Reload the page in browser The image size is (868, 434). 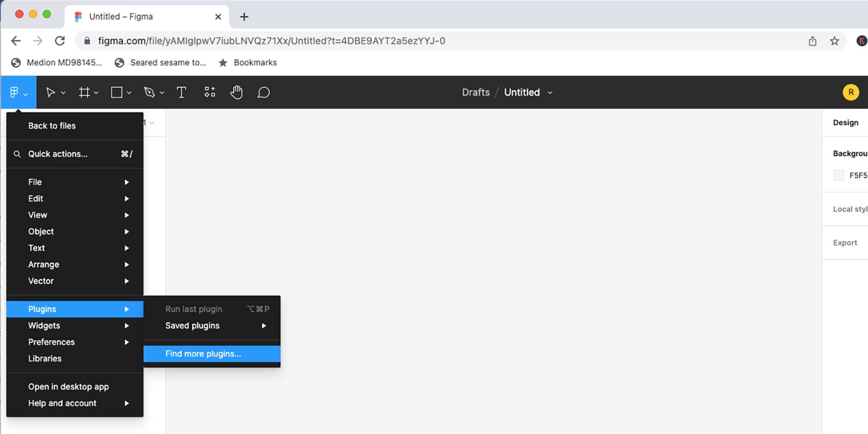pyautogui.click(x=60, y=41)
